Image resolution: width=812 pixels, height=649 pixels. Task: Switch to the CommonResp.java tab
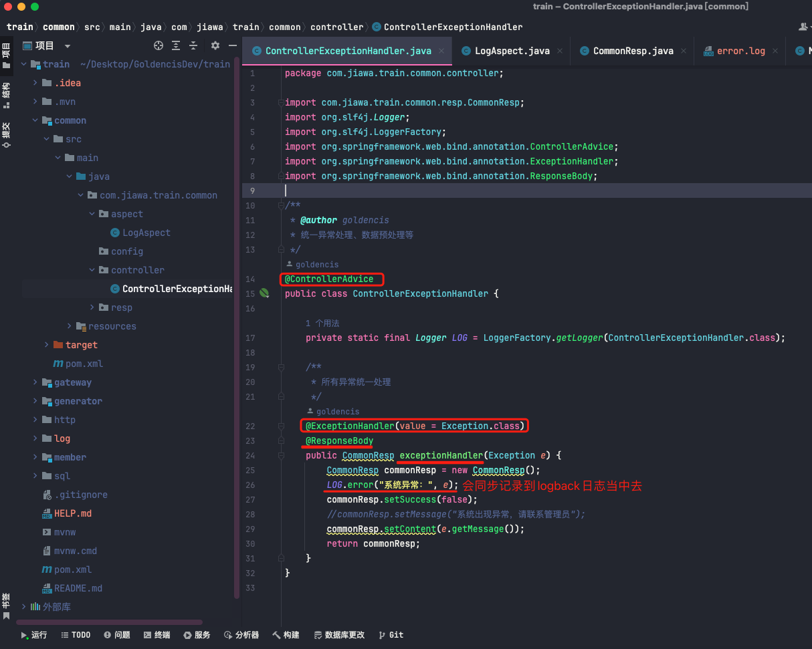click(633, 51)
